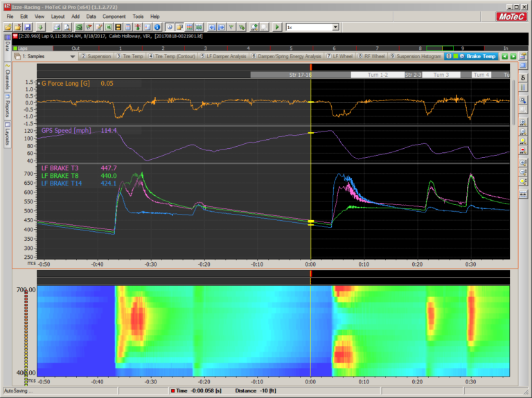This screenshot has height=398, width=532.
Task: Switch to the Tire Temp (Contour) tab
Action: pos(172,56)
